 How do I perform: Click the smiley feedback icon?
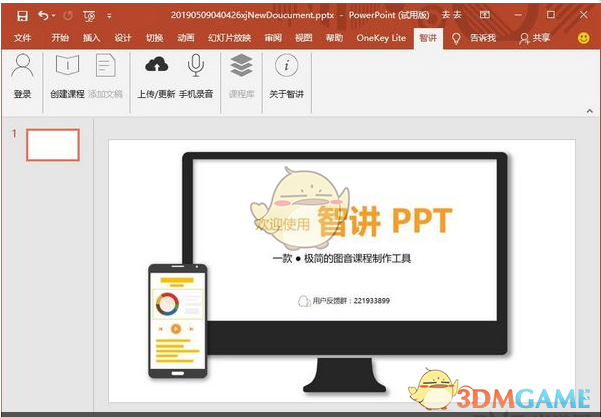click(583, 38)
